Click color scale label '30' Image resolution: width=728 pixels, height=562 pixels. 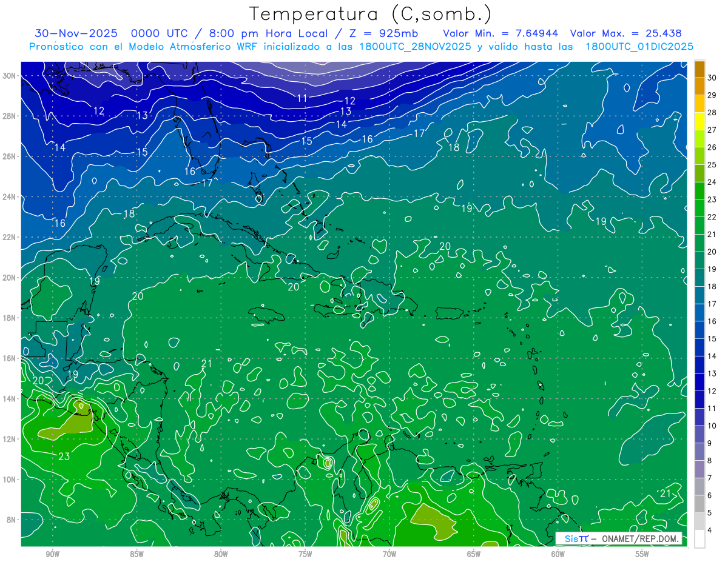(712, 78)
